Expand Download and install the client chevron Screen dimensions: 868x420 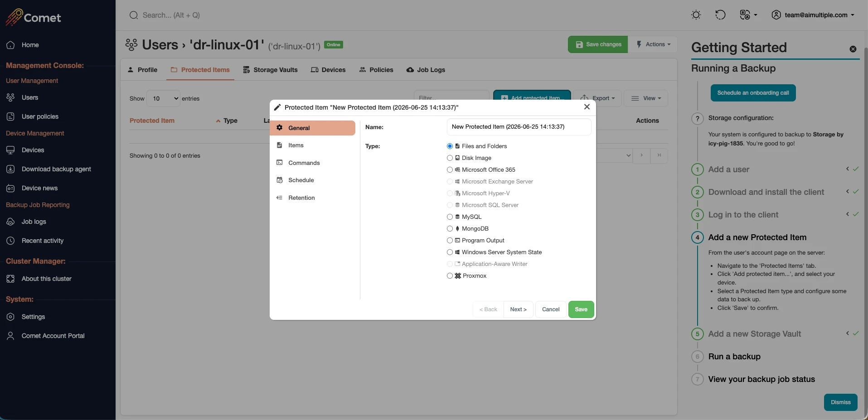click(848, 192)
